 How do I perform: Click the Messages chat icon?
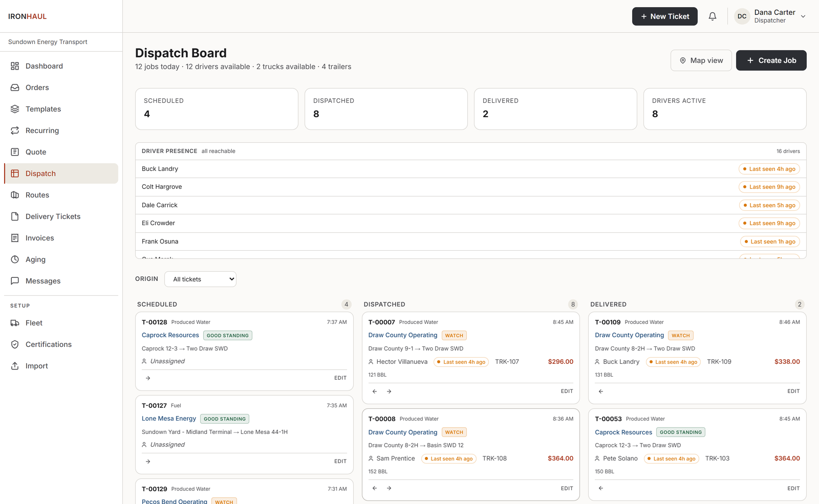[15, 281]
